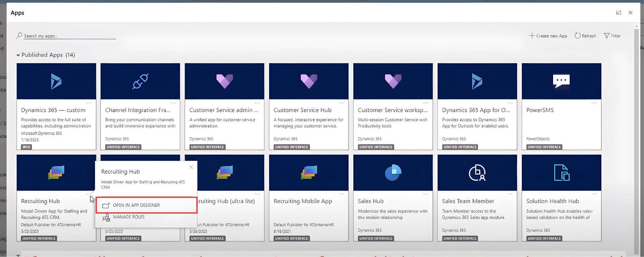Open more options for Sales Team Member
Image resolution: width=644 pixels, height=257 pixels.
[x=510, y=194]
